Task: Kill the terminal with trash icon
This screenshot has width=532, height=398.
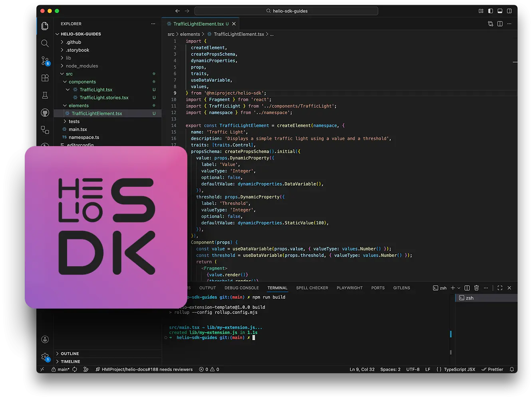Action: [x=476, y=288]
